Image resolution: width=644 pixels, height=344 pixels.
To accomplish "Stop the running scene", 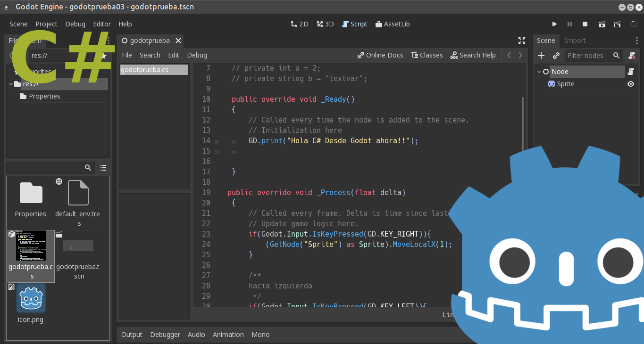I will (585, 24).
